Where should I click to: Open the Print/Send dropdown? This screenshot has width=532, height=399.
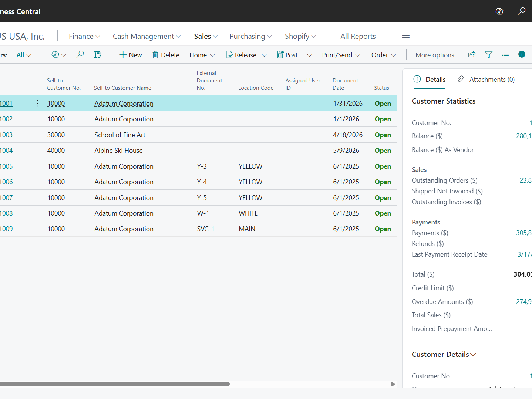(341, 55)
